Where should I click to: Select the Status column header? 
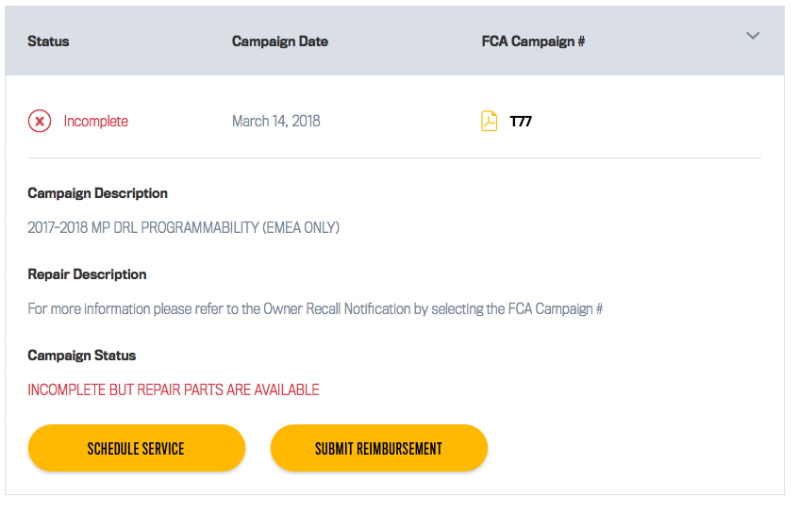point(48,42)
